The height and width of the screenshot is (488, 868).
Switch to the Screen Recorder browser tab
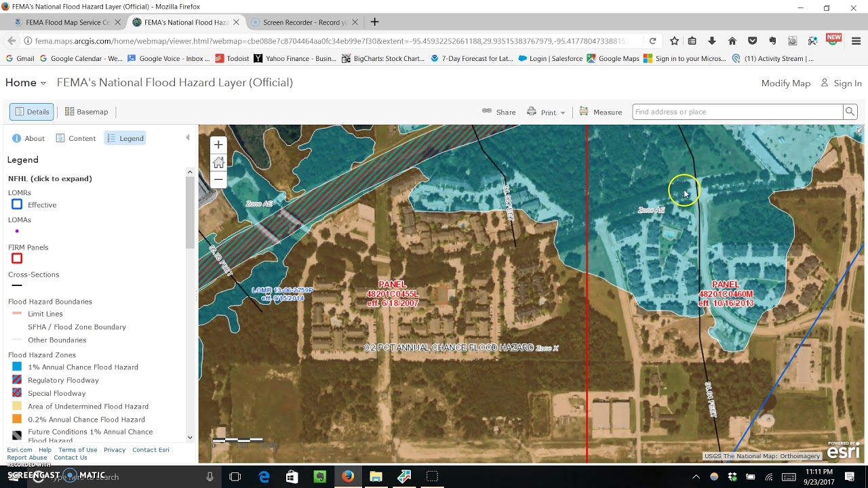point(305,22)
